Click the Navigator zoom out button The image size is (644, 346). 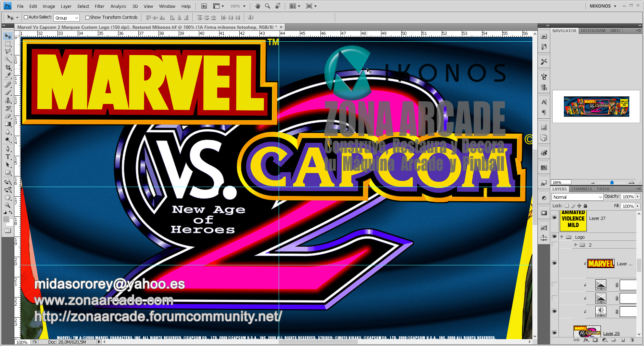click(x=593, y=183)
